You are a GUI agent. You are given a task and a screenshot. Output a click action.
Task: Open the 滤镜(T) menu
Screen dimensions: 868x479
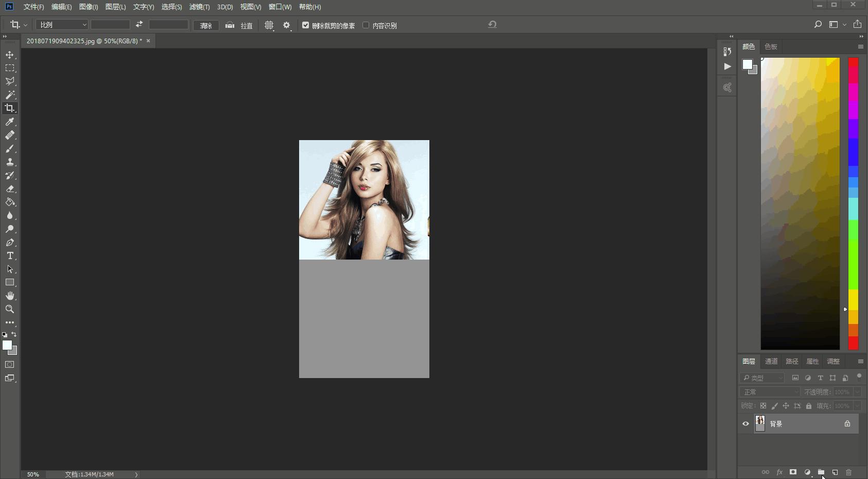(x=199, y=7)
